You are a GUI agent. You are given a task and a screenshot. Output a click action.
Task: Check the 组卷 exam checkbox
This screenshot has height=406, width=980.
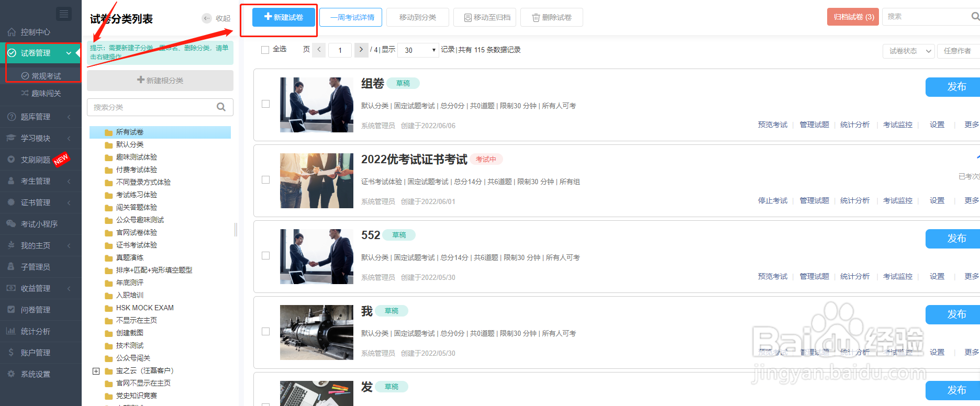[266, 104]
